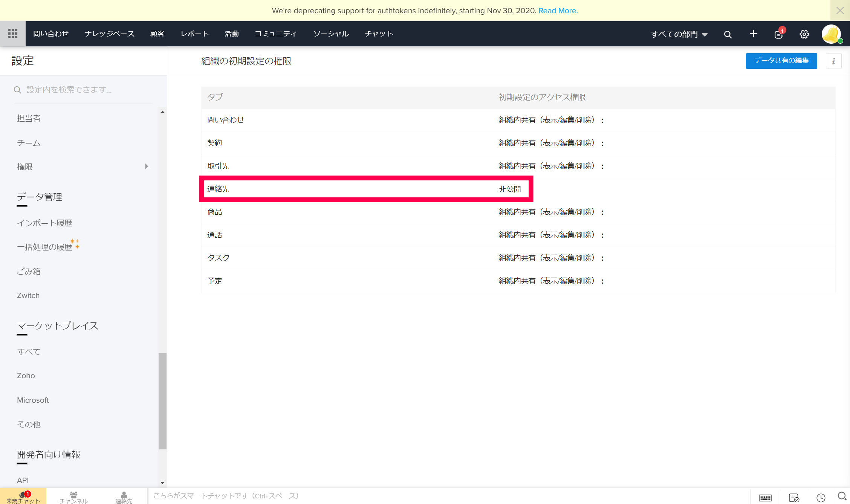The image size is (850, 504).
Task: Open notifications icon with red badge
Action: 778,34
